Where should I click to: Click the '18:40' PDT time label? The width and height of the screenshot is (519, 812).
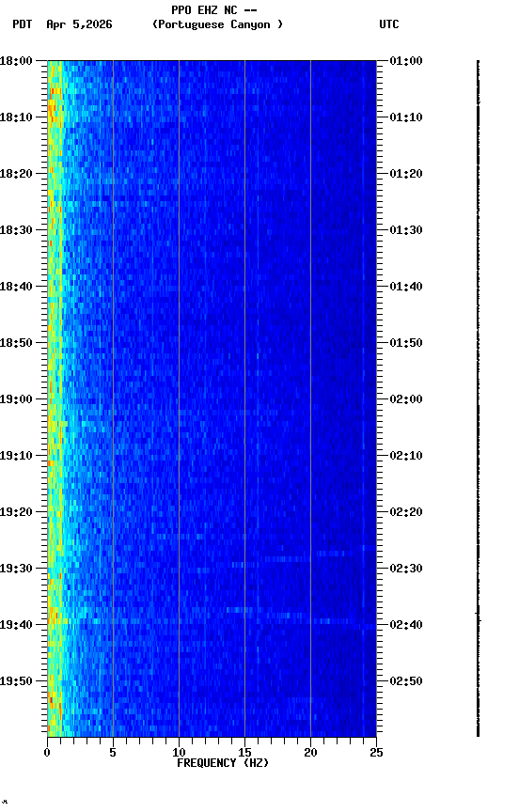coord(16,287)
